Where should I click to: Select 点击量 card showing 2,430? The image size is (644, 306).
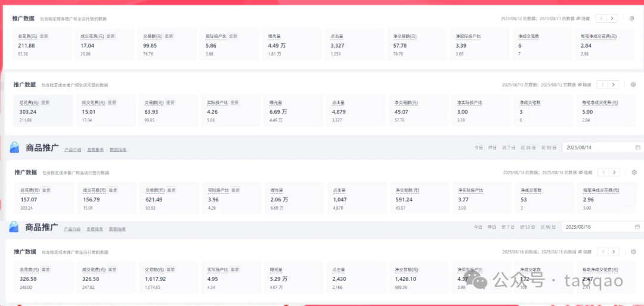click(356, 277)
